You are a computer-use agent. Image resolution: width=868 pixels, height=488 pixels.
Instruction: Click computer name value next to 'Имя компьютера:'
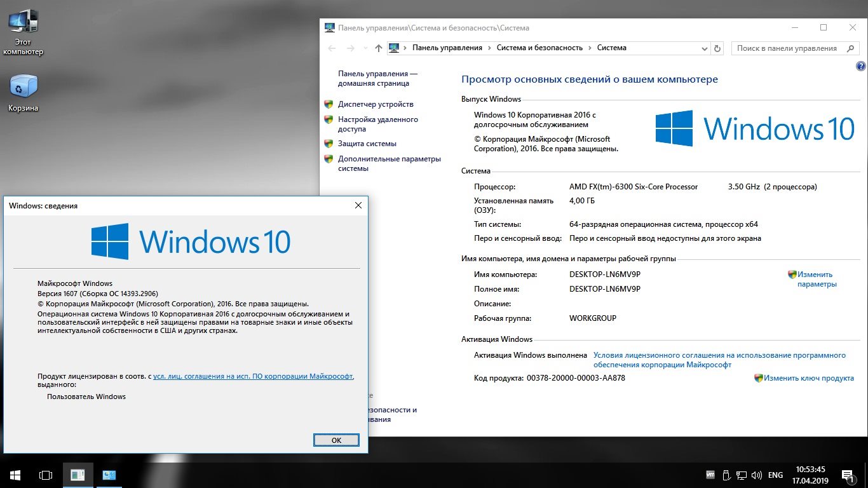(605, 274)
